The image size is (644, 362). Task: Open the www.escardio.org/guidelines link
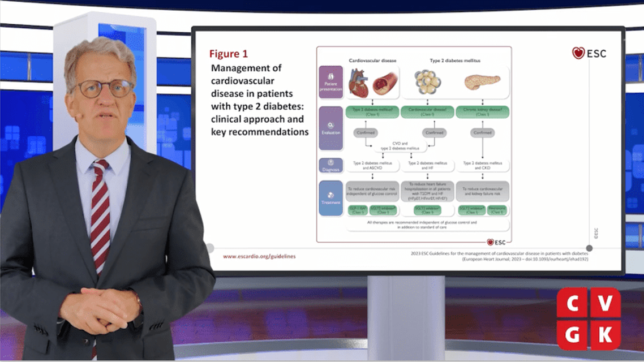point(259,256)
